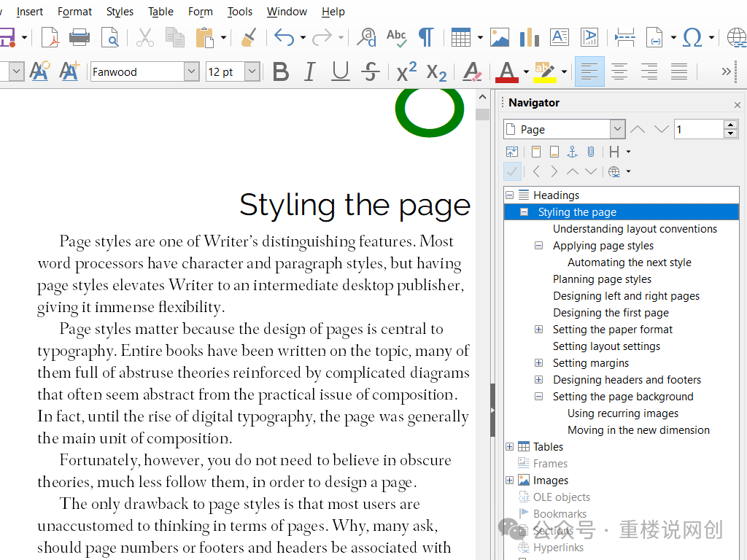
Task: Increase the Navigator page number
Action: 730,125
